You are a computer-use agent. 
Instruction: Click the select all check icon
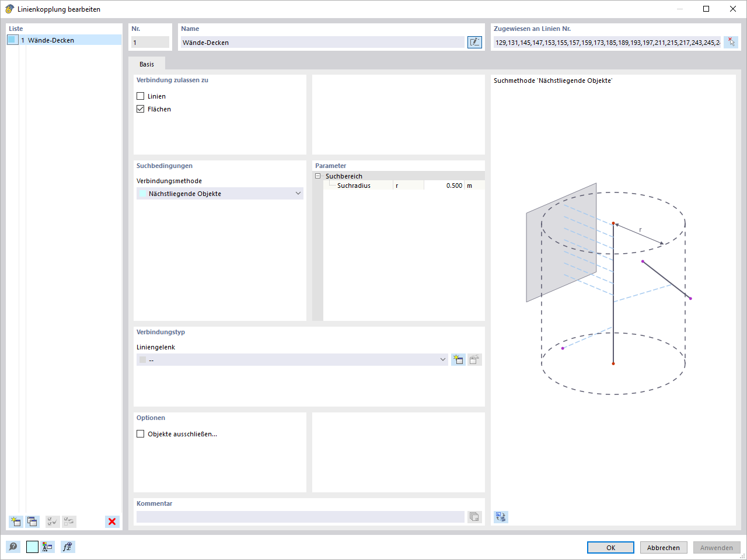click(53, 521)
